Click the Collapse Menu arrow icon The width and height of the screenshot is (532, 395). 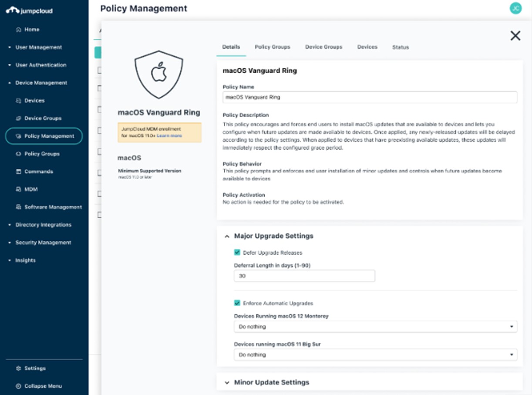[x=18, y=386]
